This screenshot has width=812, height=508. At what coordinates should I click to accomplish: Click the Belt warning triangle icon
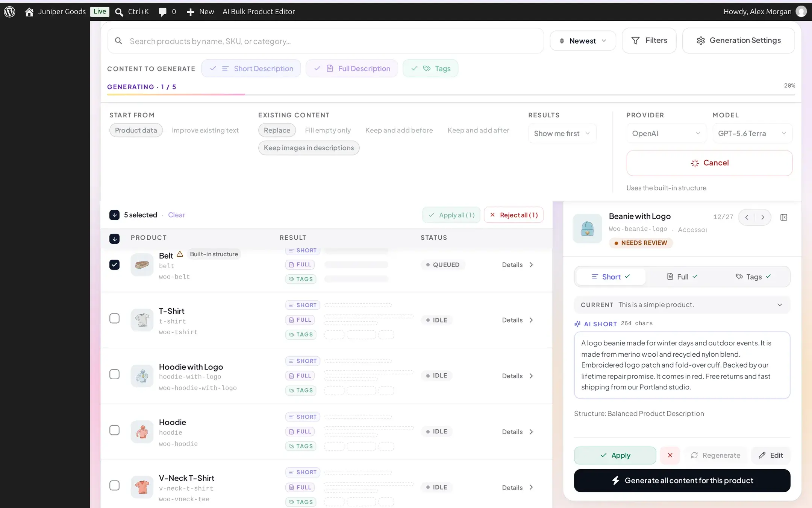(180, 254)
